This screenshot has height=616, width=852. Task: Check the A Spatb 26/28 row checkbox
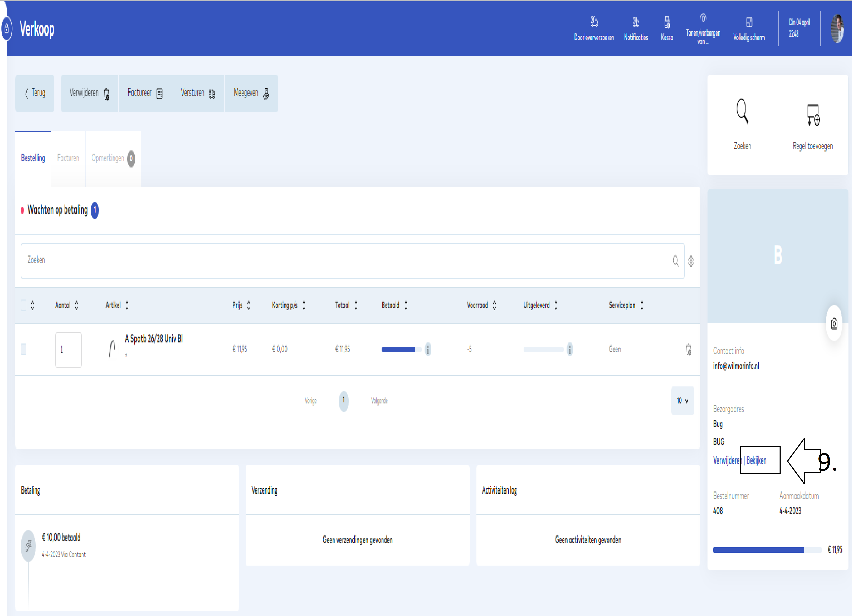point(24,349)
